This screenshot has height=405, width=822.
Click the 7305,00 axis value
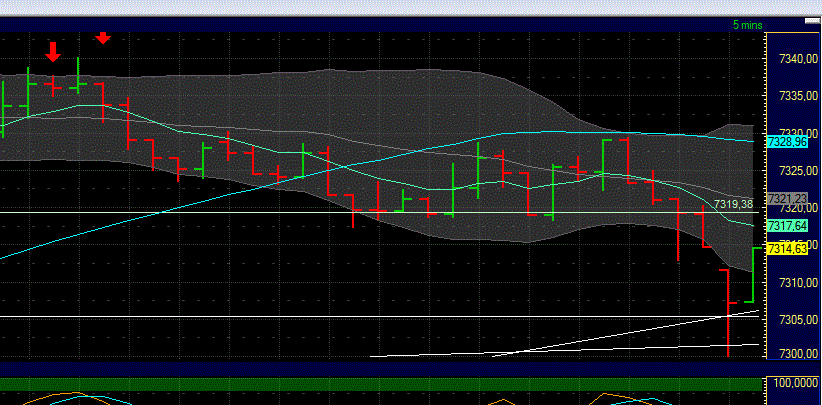tap(799, 320)
